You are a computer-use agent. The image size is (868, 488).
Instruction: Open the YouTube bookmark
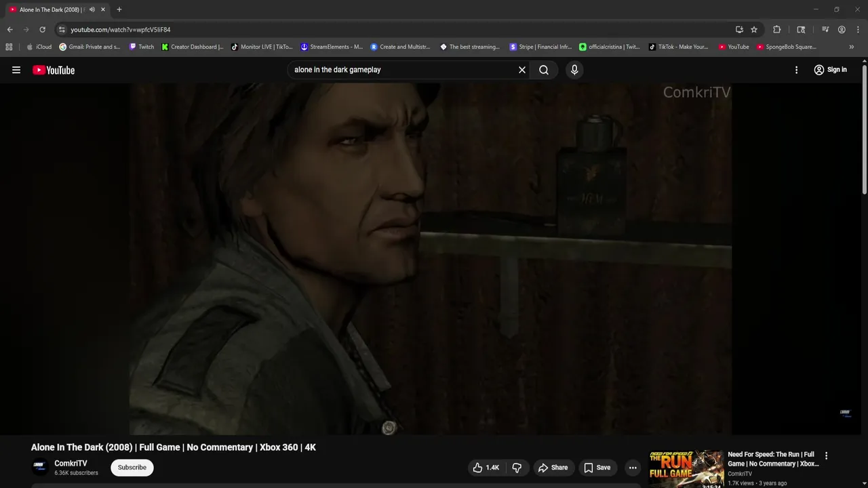(x=734, y=47)
